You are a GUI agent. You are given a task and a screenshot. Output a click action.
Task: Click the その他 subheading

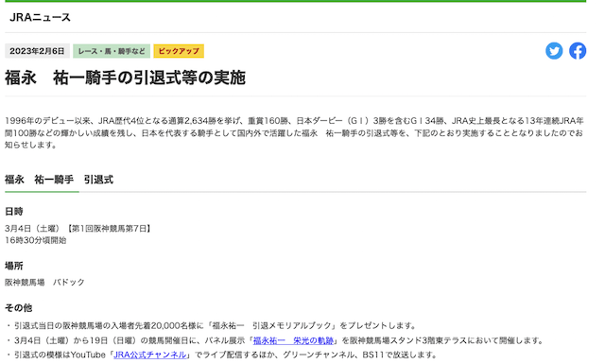coord(19,307)
